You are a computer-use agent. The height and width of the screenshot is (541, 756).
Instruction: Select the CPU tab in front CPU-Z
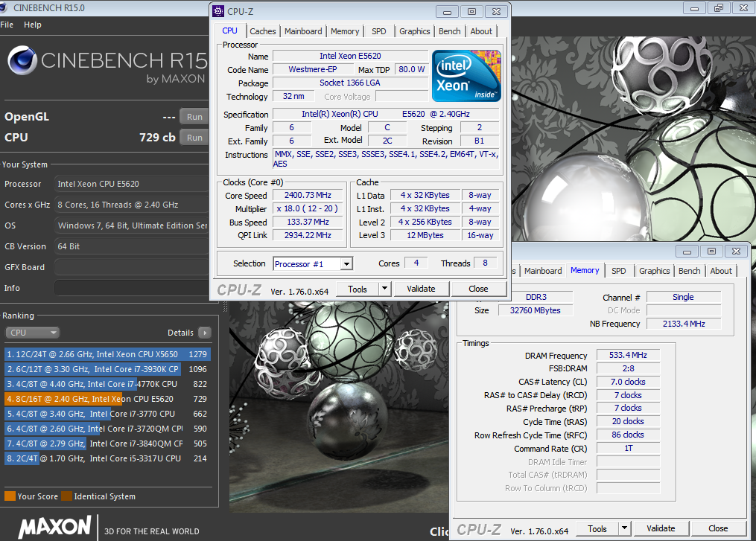pyautogui.click(x=230, y=31)
